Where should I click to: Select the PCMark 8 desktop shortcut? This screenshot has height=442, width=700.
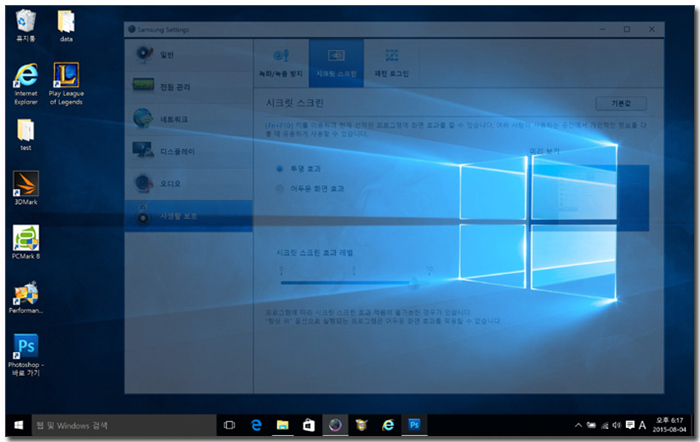pos(26,242)
